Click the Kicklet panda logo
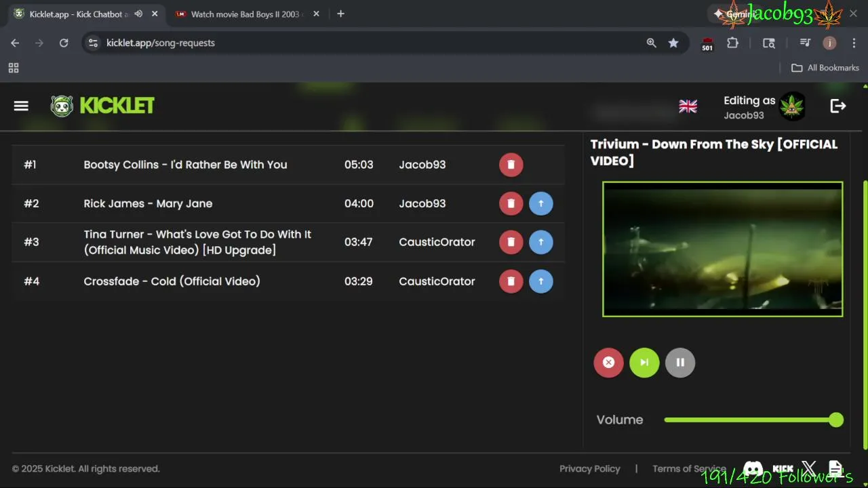This screenshot has height=488, width=868. [62, 106]
